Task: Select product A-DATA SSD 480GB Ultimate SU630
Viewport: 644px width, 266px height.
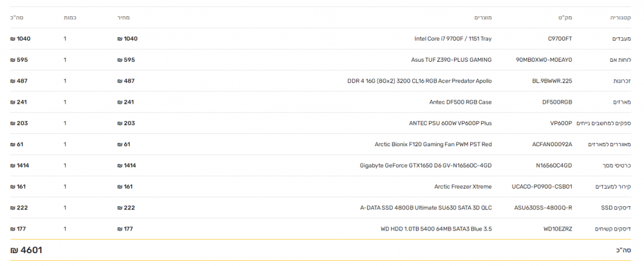Action: tap(426, 207)
